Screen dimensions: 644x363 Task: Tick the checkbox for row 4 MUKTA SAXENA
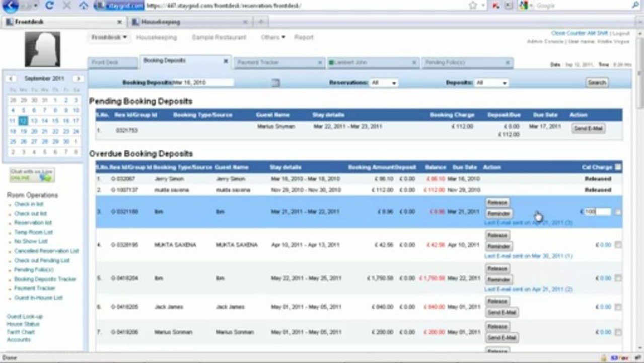pos(618,245)
